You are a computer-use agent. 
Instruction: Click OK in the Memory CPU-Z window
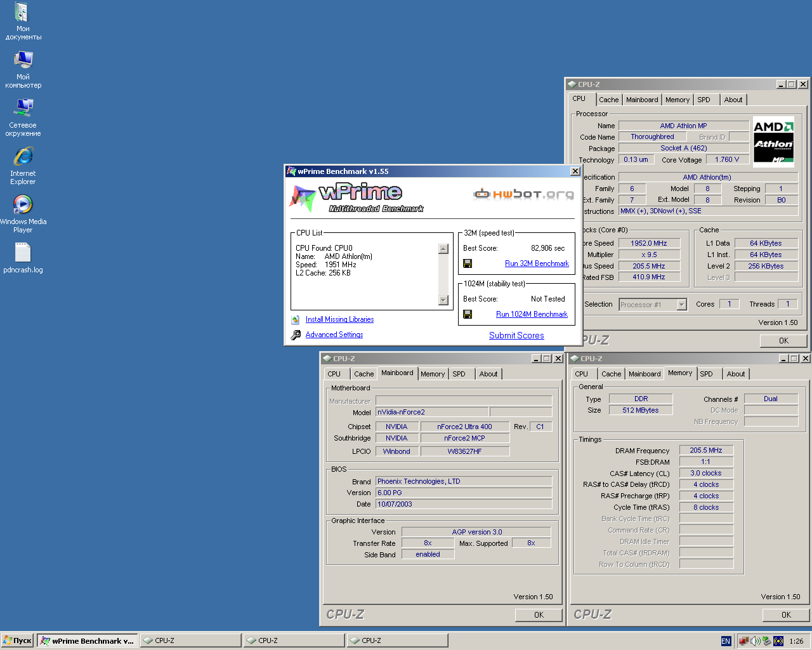pyautogui.click(x=786, y=615)
